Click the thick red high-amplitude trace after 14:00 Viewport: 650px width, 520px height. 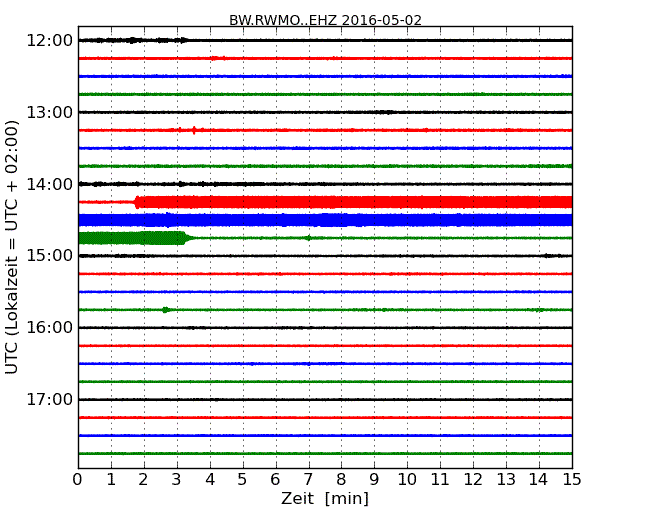point(354,202)
